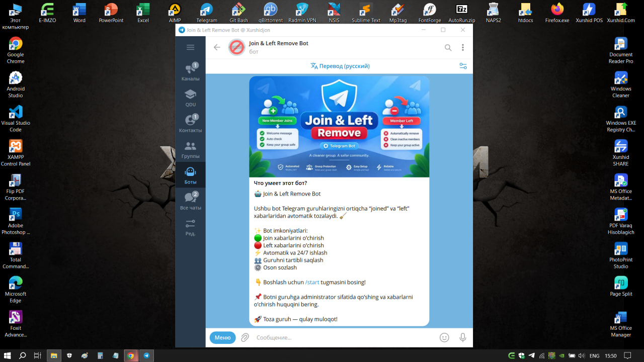Viewport: 644px width, 362px height.
Task: Click the Перевод (русский) translate button
Action: tap(340, 66)
